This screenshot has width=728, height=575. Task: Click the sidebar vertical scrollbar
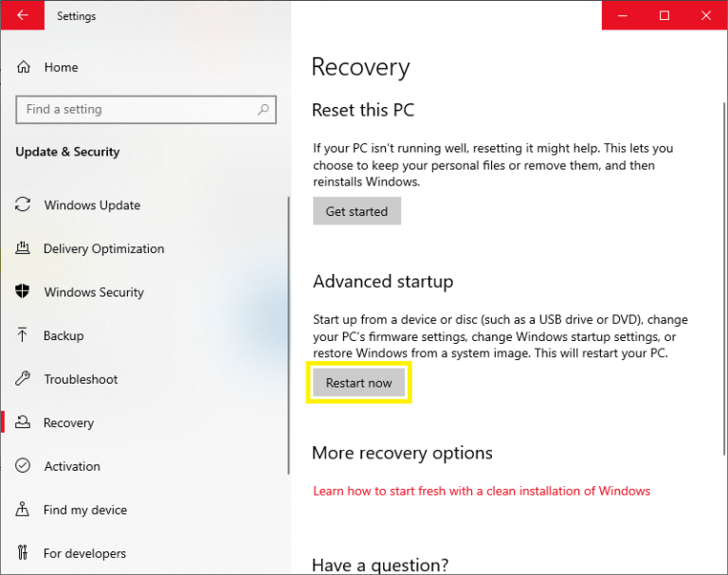click(288, 335)
